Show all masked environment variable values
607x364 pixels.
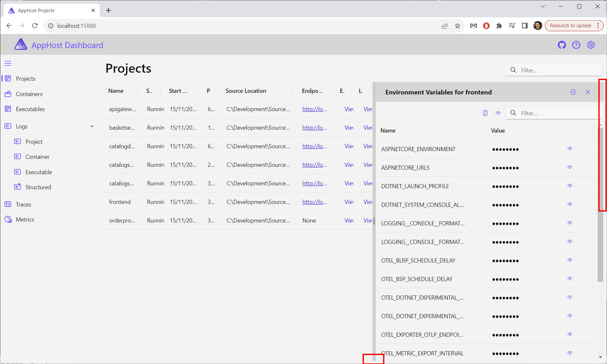pos(498,113)
